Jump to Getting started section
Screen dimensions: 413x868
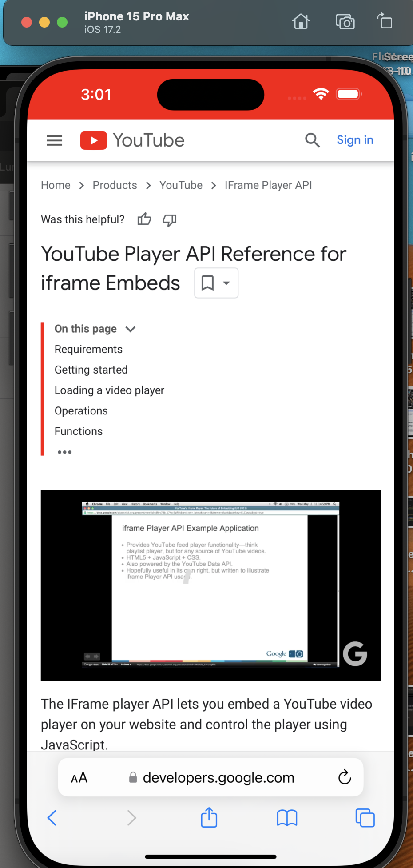(x=91, y=370)
